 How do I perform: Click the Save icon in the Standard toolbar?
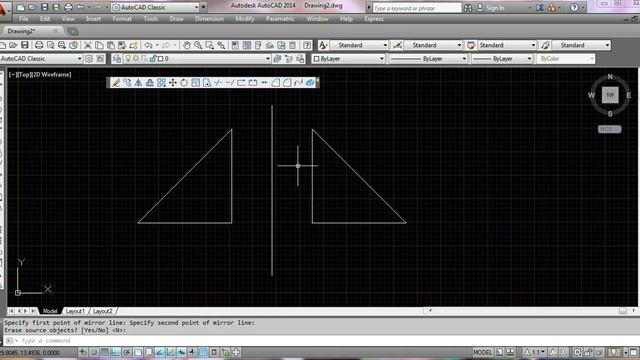pyautogui.click(x=25, y=45)
